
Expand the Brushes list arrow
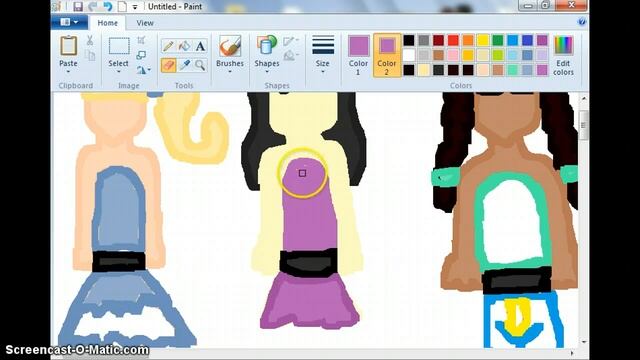coord(230,72)
